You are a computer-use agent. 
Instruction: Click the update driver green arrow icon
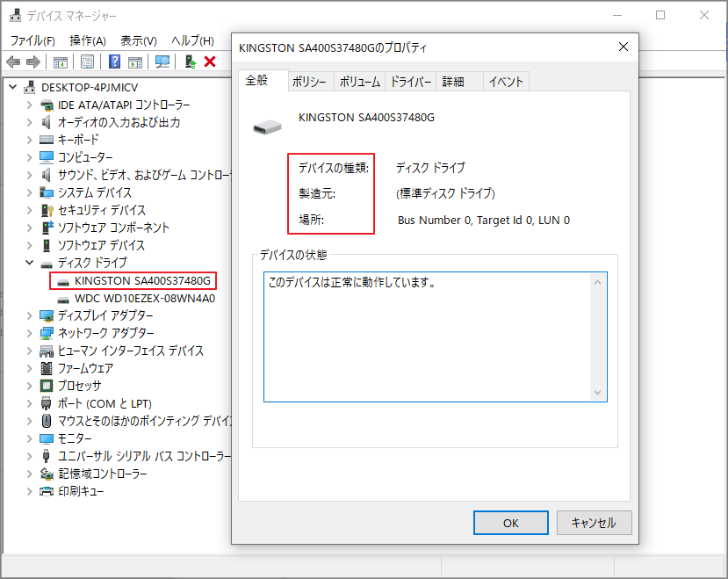191,62
